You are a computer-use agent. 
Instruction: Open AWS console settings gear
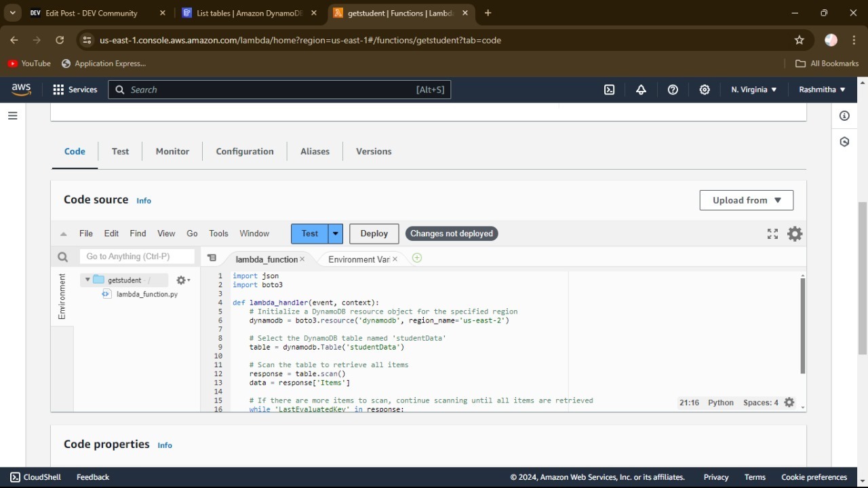[705, 90]
